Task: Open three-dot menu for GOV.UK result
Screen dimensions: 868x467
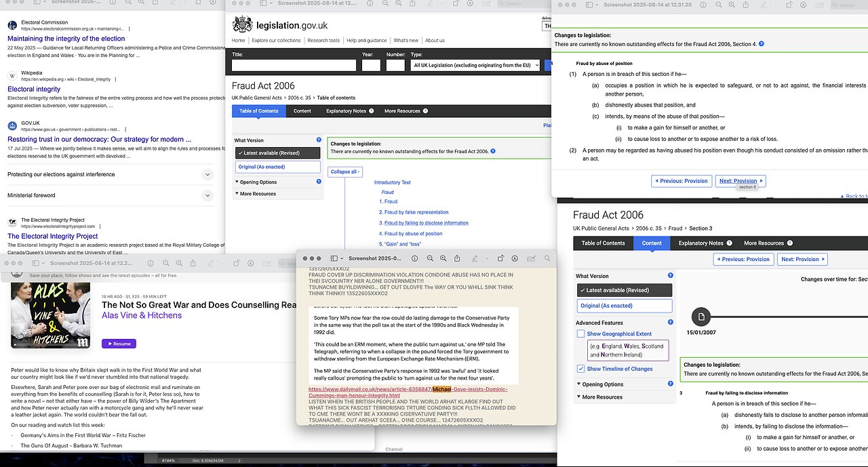Action: click(x=125, y=129)
